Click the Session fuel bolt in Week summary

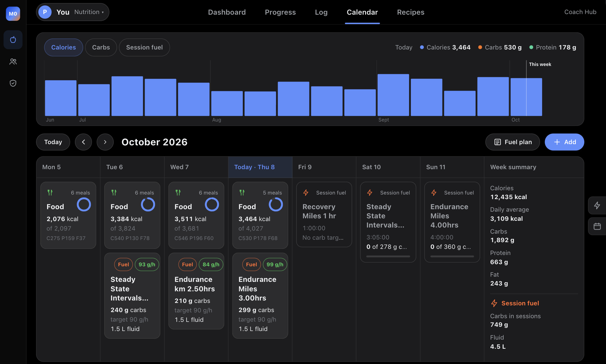494,303
